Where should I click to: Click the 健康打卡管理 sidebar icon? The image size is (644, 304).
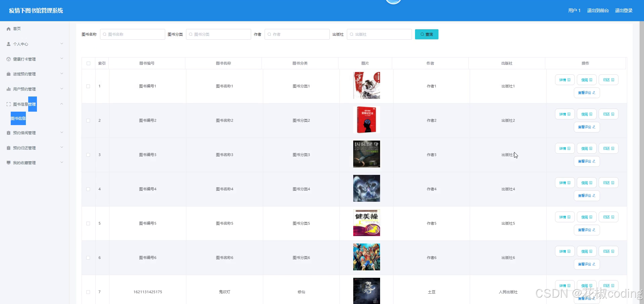tap(9, 59)
